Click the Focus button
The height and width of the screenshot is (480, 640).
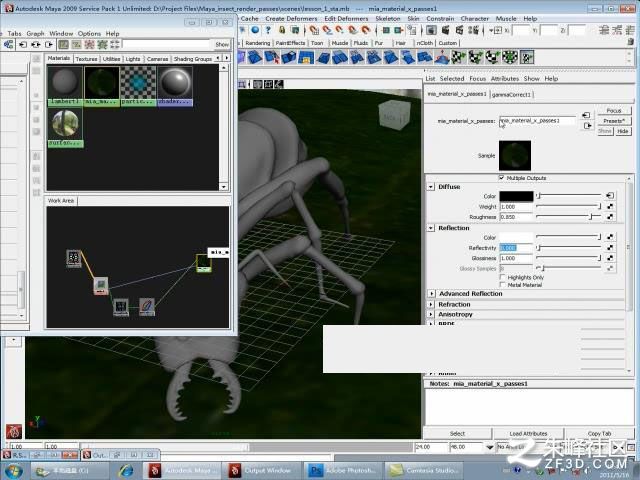coord(613,111)
